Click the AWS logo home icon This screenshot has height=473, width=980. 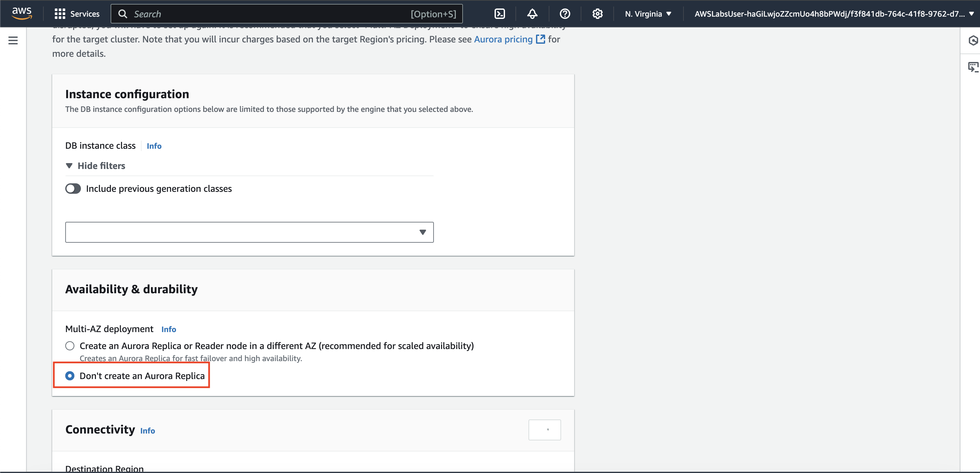click(x=22, y=13)
